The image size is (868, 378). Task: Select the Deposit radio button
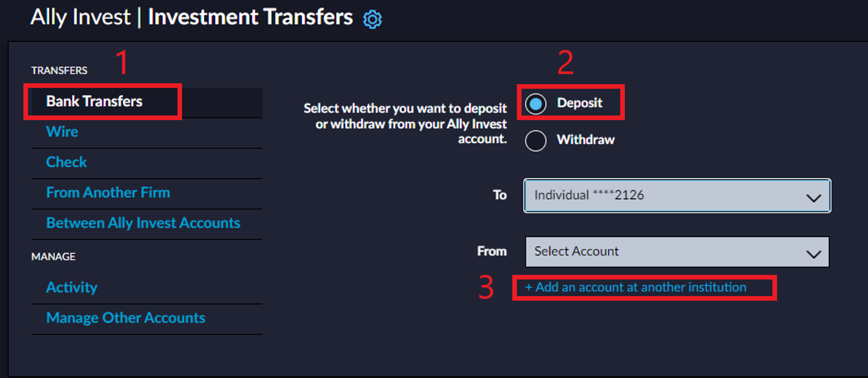click(x=535, y=104)
